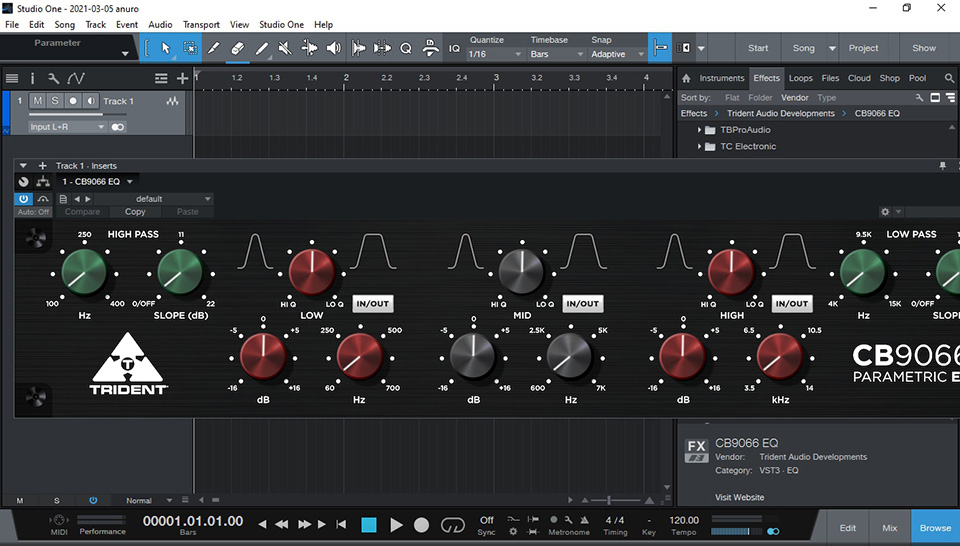Select the Listen tool speaker icon
The height and width of the screenshot is (546, 960).
334,48
